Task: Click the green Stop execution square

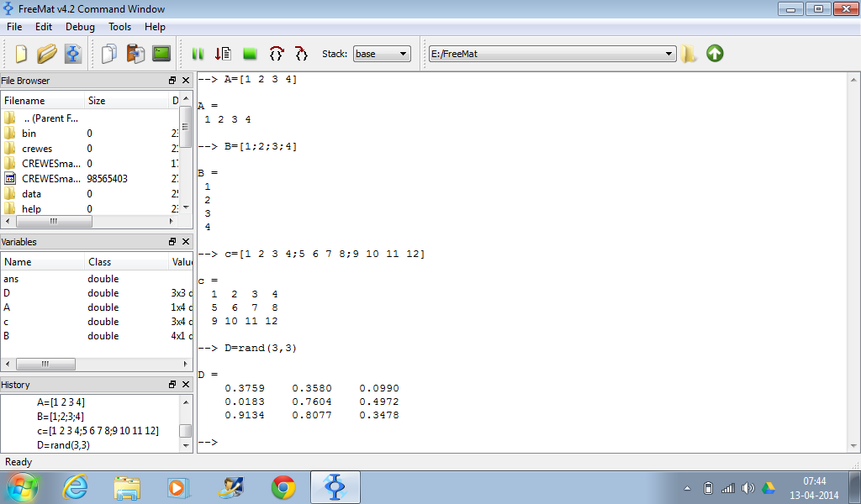Action: click(250, 54)
